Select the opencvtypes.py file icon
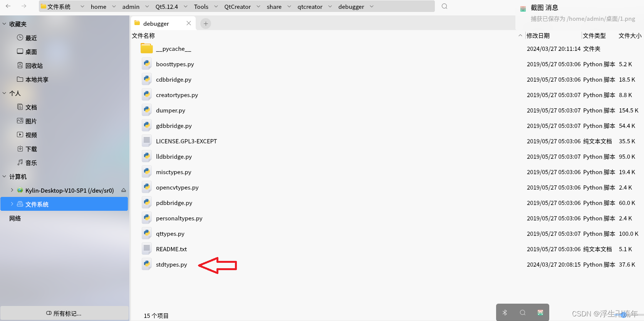Screen dimensions: 644x321 [147, 187]
